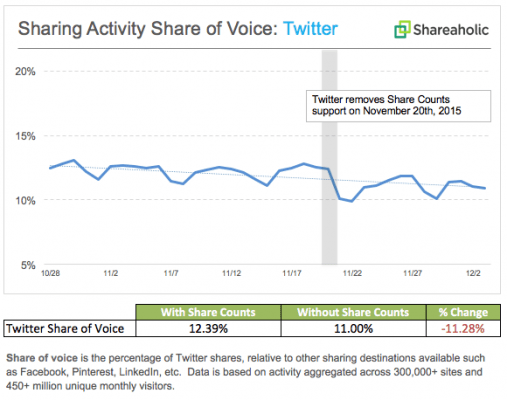Select the blue Twitter word in title
The width and height of the screenshot is (507, 400).
click(x=310, y=28)
